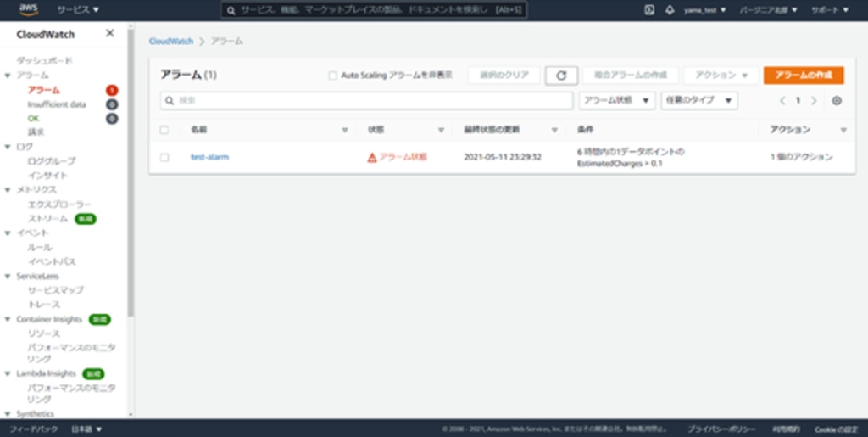
Task: Open the アクション dropdown button
Action: click(721, 76)
